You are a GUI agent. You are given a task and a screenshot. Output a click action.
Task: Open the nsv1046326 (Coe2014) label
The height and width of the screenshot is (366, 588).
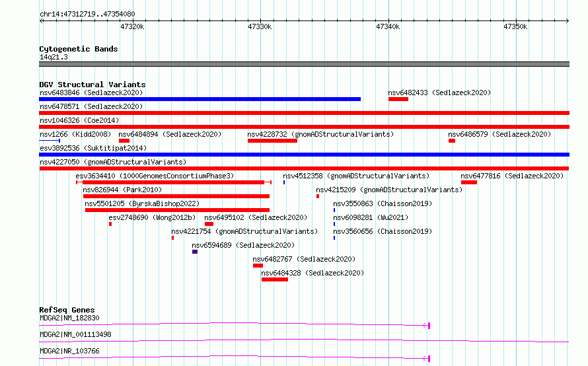[79, 120]
